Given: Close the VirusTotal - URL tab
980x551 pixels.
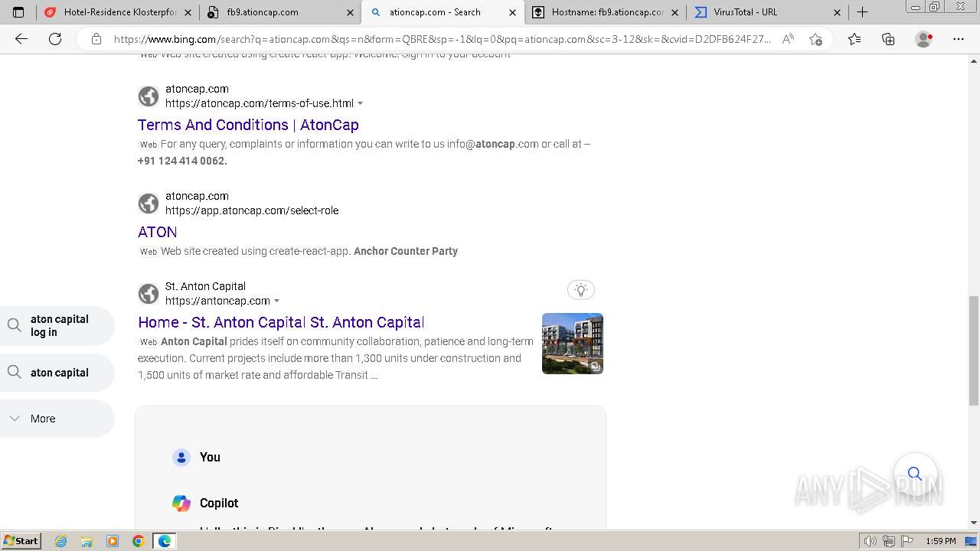Looking at the screenshot, I should coord(837,12).
